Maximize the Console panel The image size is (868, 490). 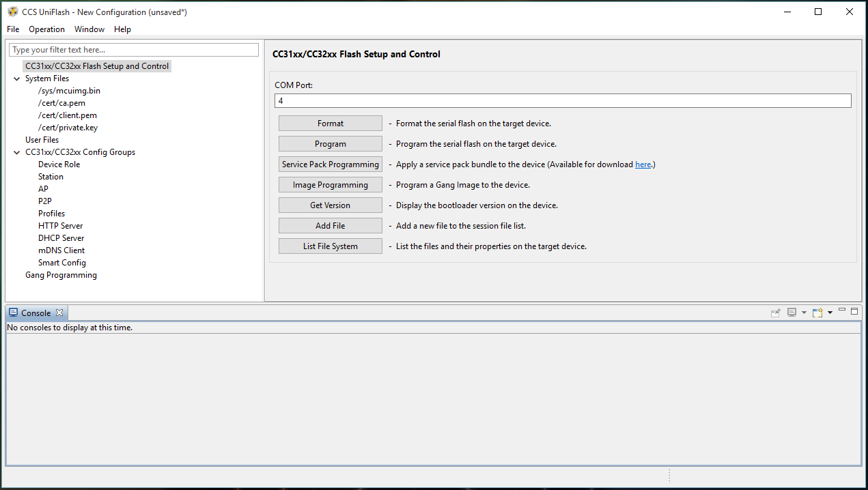coord(854,312)
